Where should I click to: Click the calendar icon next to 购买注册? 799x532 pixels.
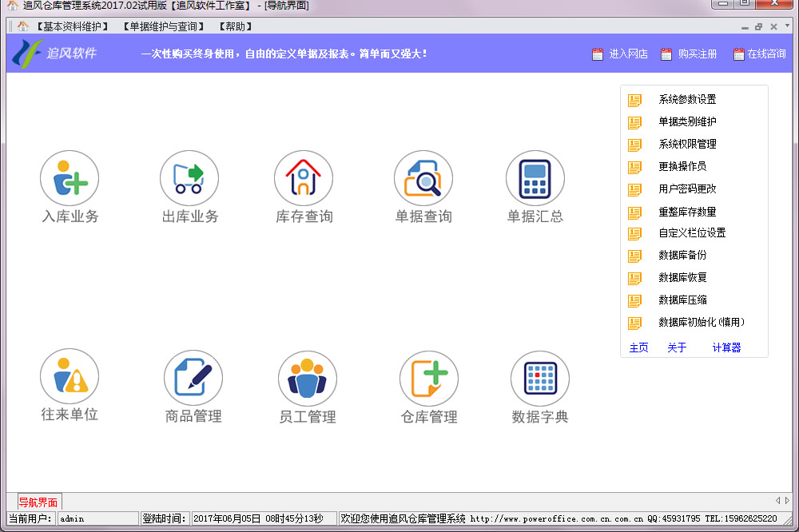666,54
